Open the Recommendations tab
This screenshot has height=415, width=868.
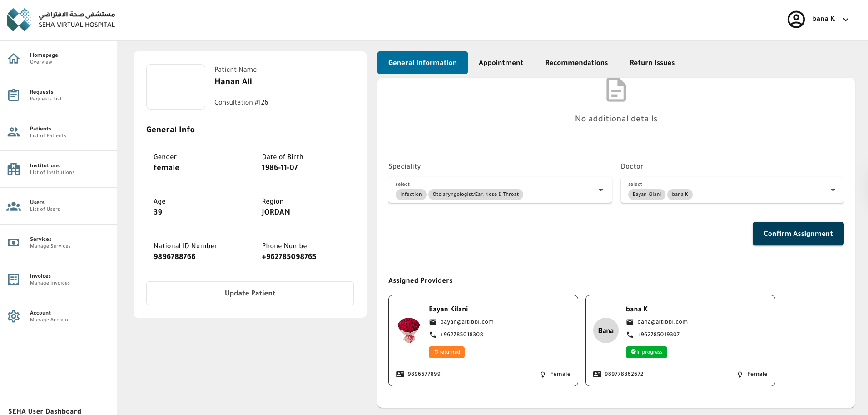click(576, 63)
